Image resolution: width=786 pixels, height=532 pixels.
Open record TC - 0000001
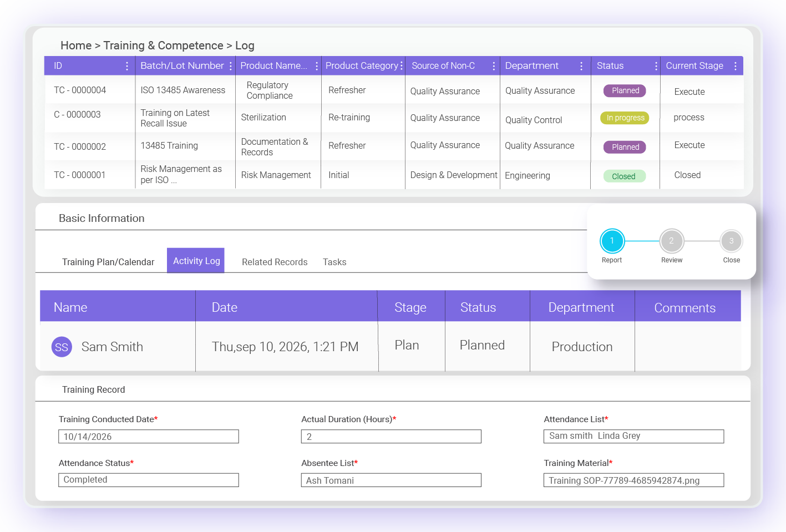(80, 175)
